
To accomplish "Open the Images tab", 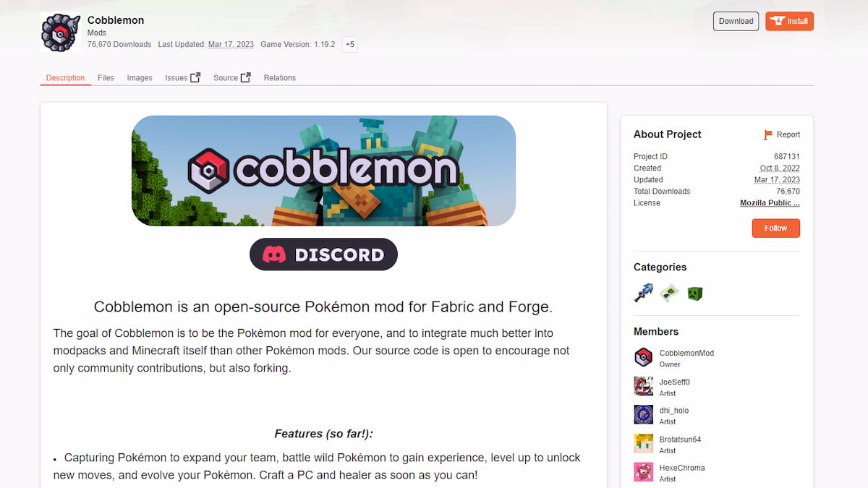I will (139, 77).
